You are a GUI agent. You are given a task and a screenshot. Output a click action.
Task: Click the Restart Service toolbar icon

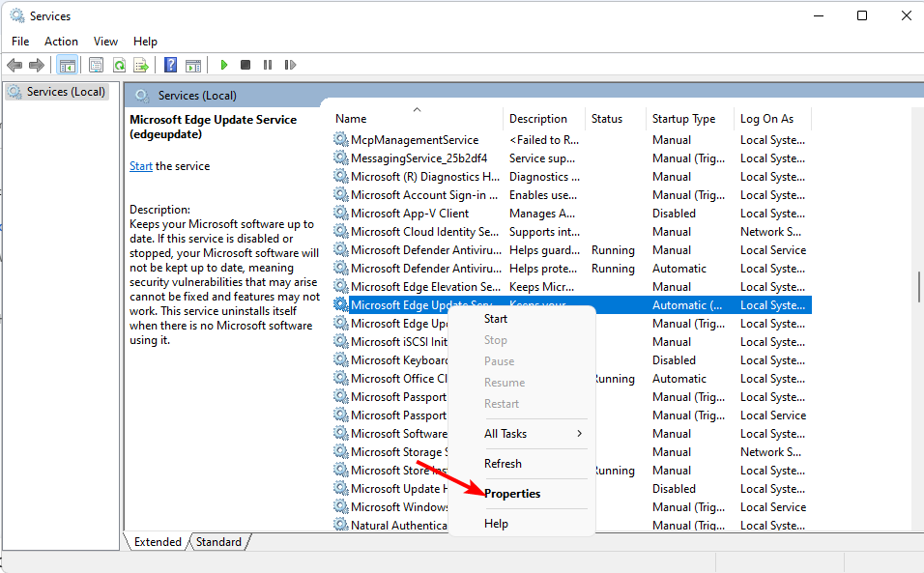pos(290,64)
